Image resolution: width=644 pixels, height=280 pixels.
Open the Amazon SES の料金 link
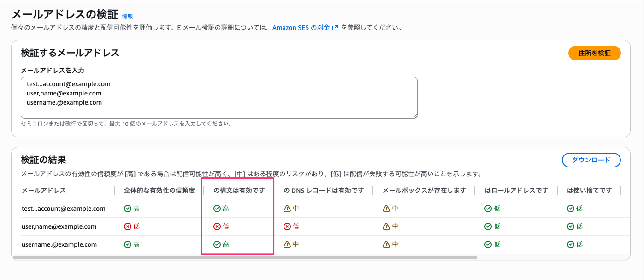(301, 28)
